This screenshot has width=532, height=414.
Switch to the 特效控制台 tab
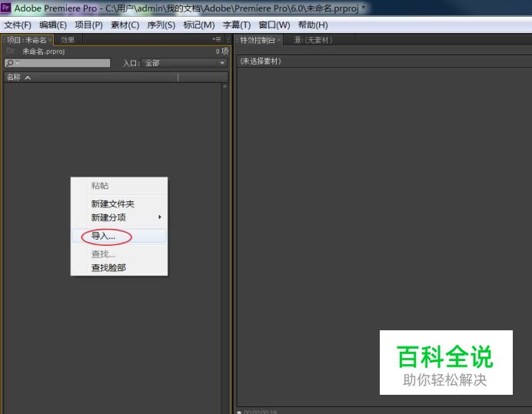[x=258, y=40]
